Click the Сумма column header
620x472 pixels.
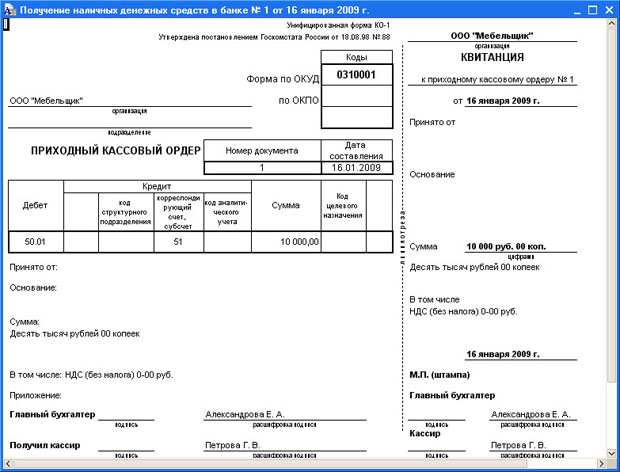pyautogui.click(x=286, y=206)
